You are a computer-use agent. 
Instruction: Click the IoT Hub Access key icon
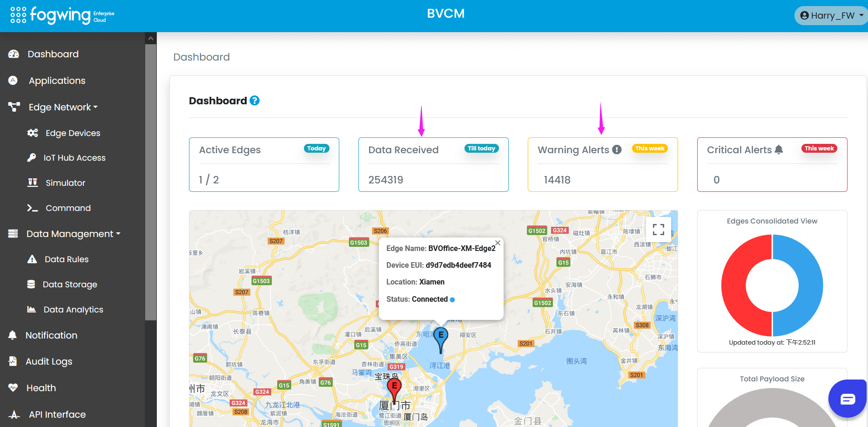click(x=32, y=157)
